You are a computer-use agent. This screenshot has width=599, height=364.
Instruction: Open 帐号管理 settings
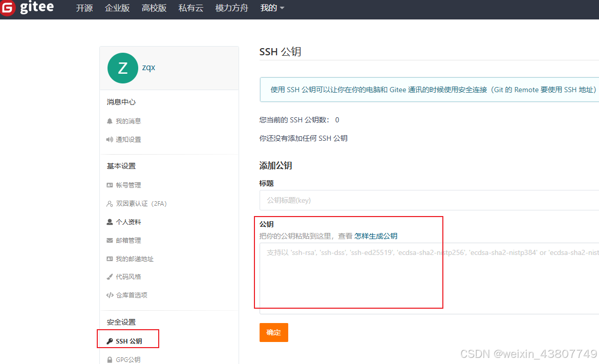pyautogui.click(x=129, y=185)
